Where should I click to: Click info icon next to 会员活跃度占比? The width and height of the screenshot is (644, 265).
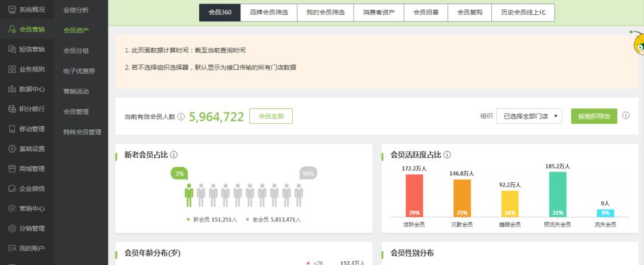point(447,155)
